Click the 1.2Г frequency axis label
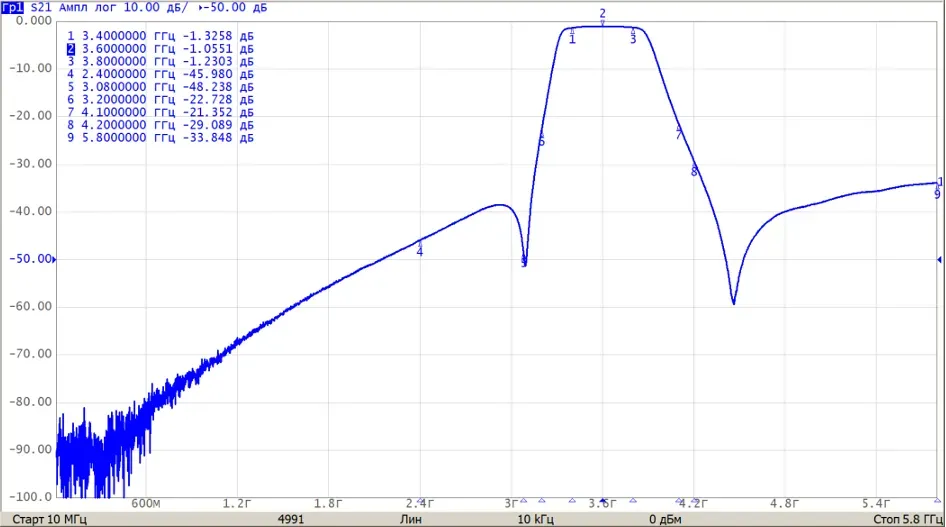Image resolution: width=946 pixels, height=527 pixels. [236, 503]
